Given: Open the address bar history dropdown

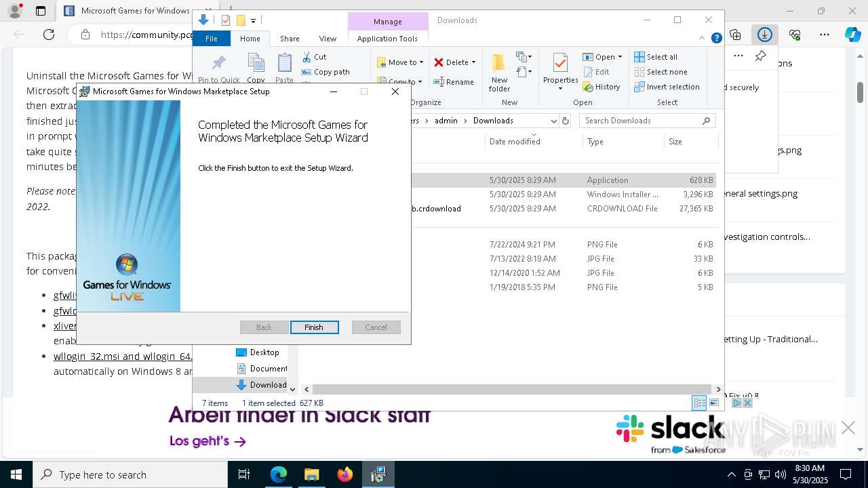Looking at the screenshot, I should click(x=553, y=121).
